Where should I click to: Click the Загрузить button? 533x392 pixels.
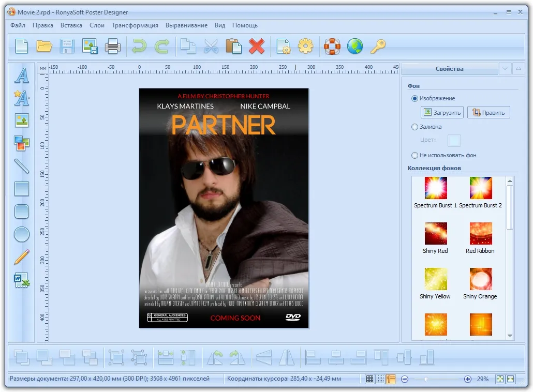(x=442, y=112)
